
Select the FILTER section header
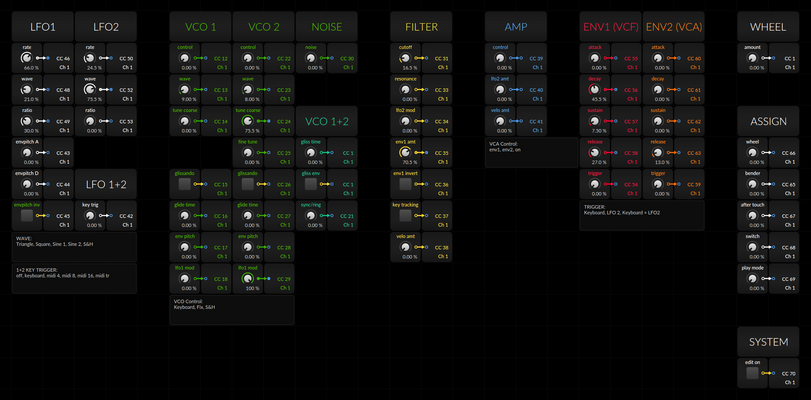tap(421, 27)
